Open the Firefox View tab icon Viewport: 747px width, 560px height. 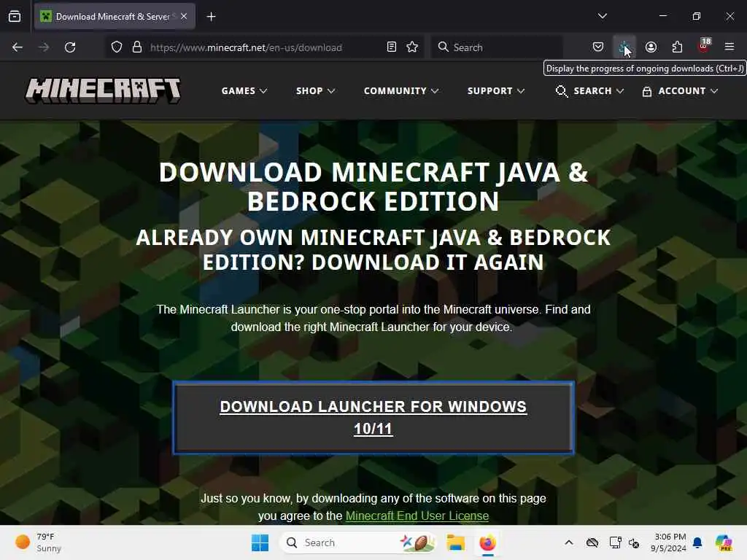click(x=15, y=17)
